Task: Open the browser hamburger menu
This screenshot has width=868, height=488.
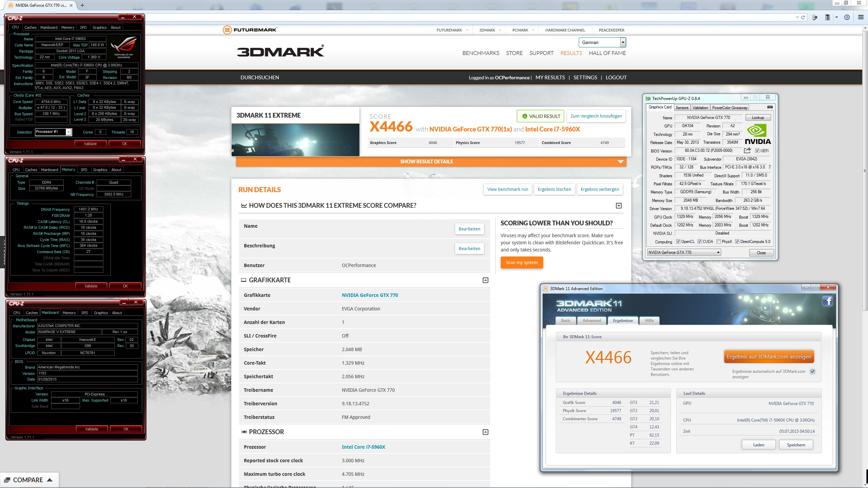Action: pyautogui.click(x=861, y=17)
